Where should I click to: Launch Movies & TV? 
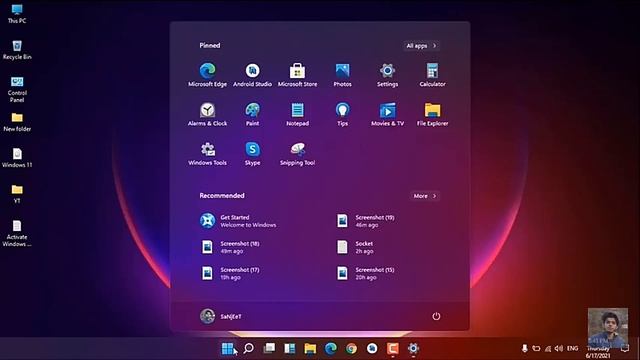(x=387, y=114)
